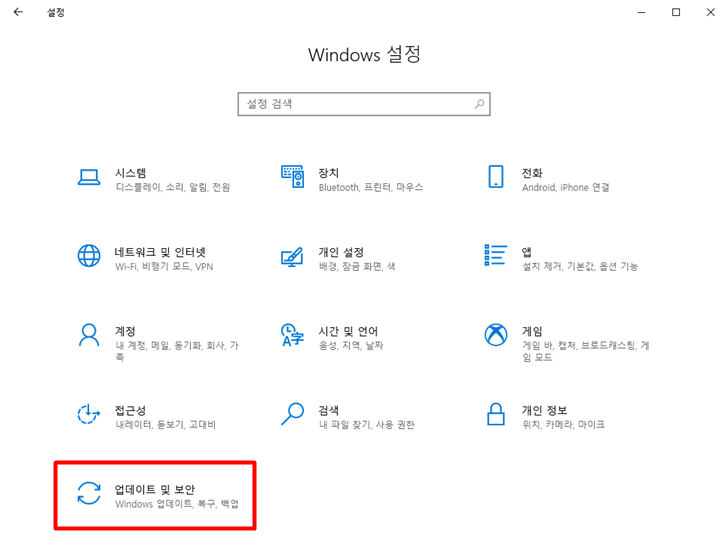Click the text 설치 제거, 기본값, 옵션 기능

point(580,266)
